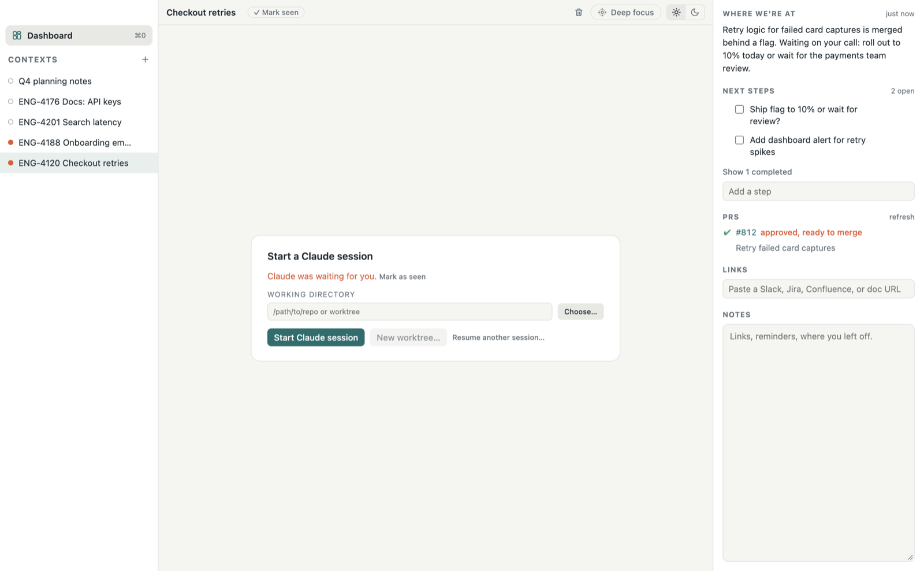Check 'Ship flag to 10% or wait for review?'
The width and height of the screenshot is (924, 571).
(x=739, y=109)
